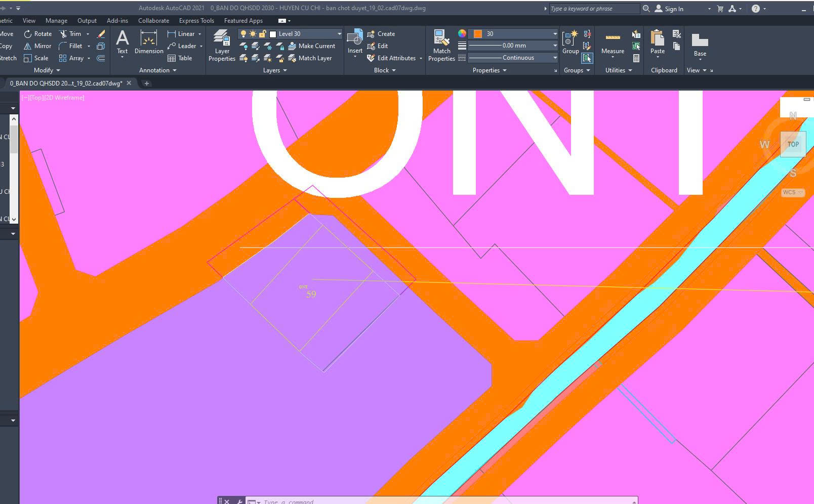
Task: Click the Match Properties tool
Action: pos(441,46)
